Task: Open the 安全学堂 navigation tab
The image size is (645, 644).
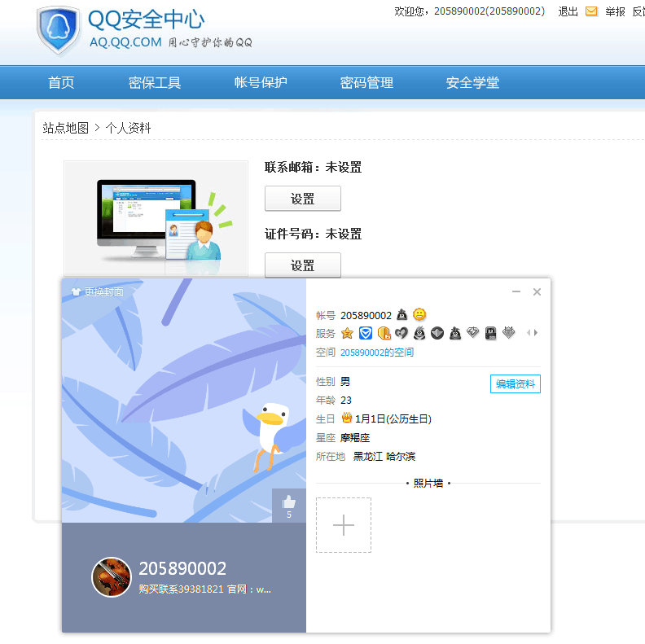Action: [x=472, y=83]
